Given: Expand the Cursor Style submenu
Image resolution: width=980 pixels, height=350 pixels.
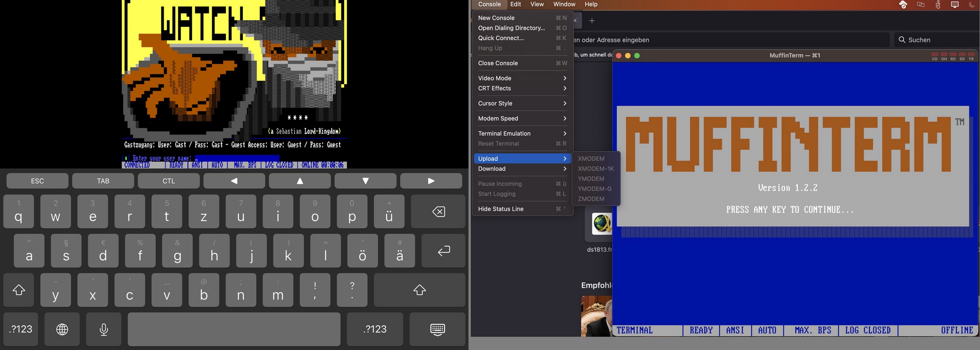Looking at the screenshot, I should [x=522, y=103].
